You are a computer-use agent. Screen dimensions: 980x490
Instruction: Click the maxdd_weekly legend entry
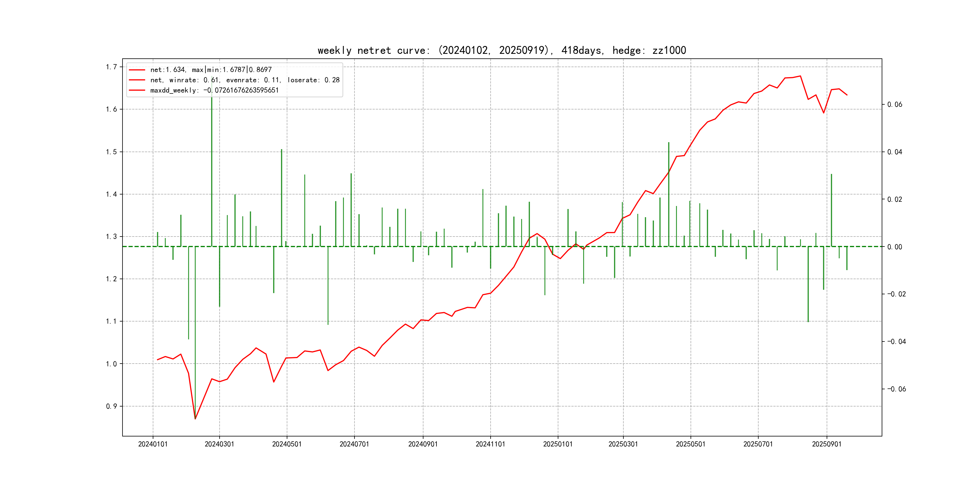tap(214, 90)
